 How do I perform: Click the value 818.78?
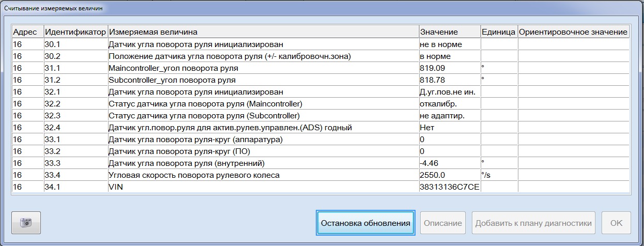[450, 80]
